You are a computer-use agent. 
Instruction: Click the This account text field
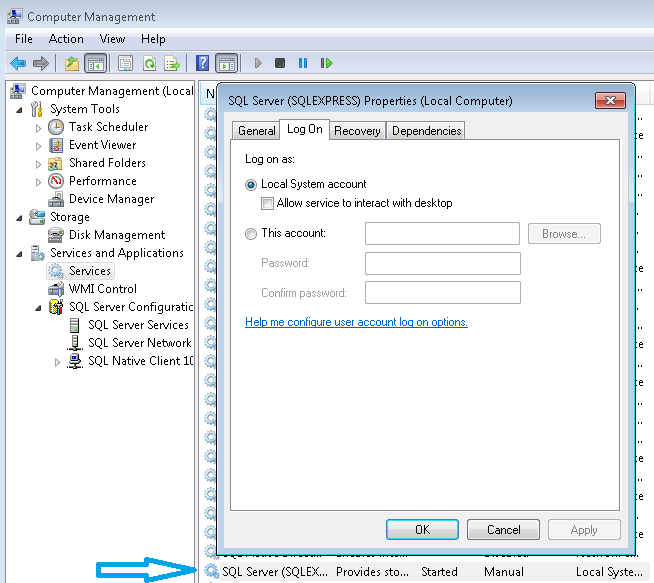[x=443, y=234]
